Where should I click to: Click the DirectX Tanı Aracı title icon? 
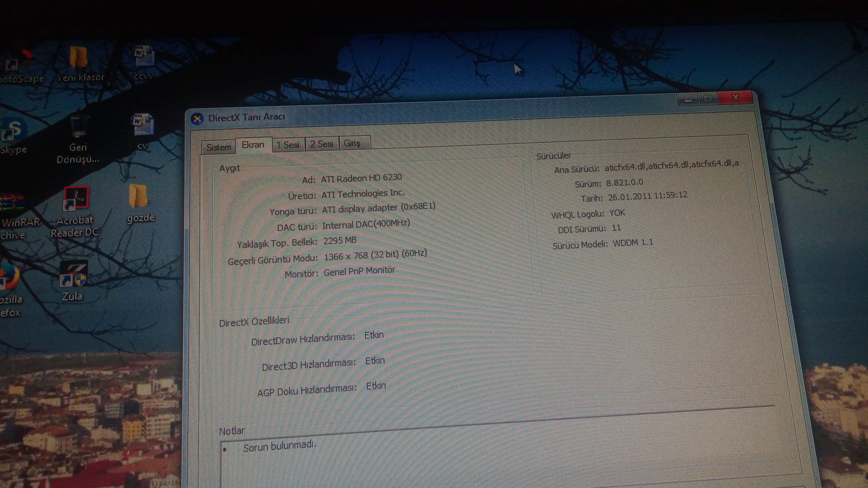click(197, 119)
